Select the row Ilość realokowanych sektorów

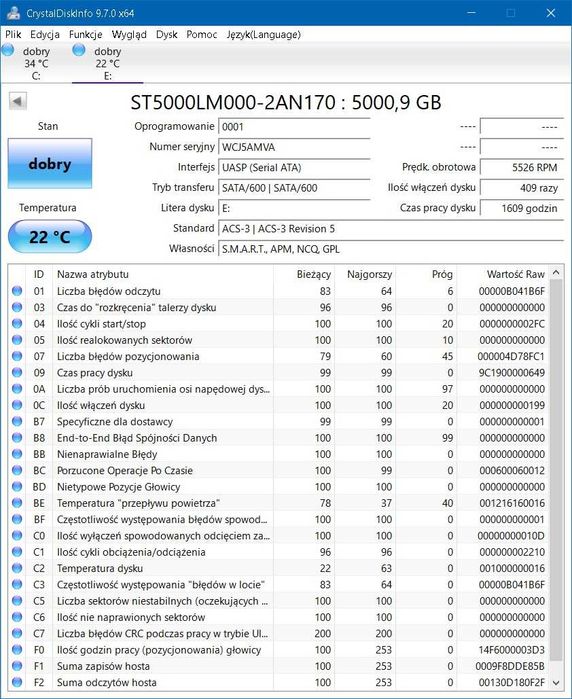[280, 340]
